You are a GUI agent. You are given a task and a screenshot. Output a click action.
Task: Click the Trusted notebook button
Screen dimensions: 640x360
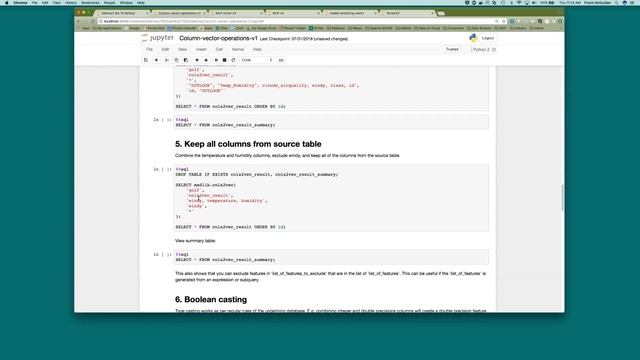[x=452, y=49]
